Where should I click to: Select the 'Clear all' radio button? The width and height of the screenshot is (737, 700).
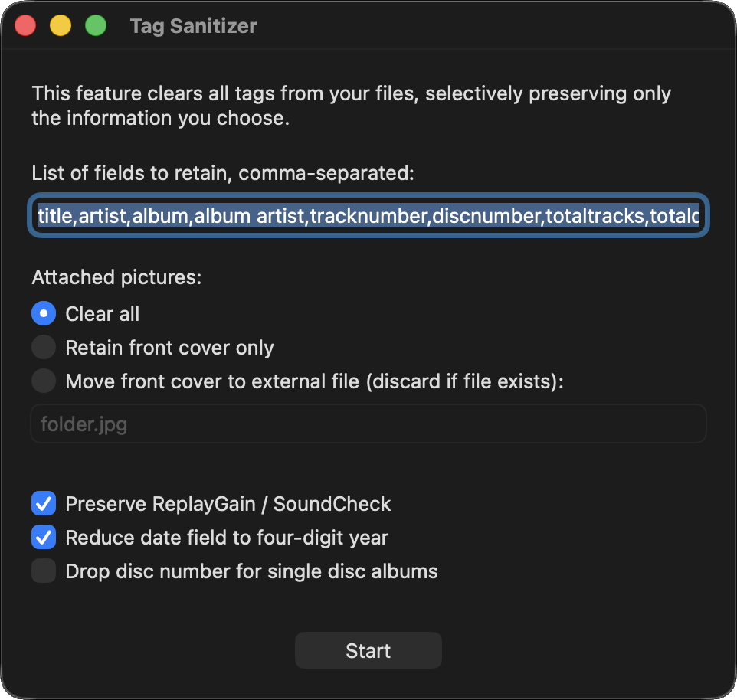[x=44, y=313]
